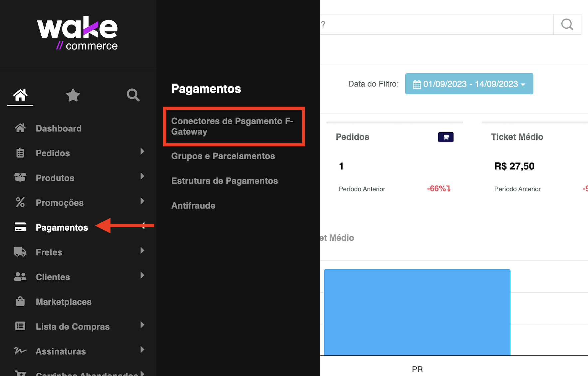Click the sidebar magnifier search icon

[x=133, y=95]
